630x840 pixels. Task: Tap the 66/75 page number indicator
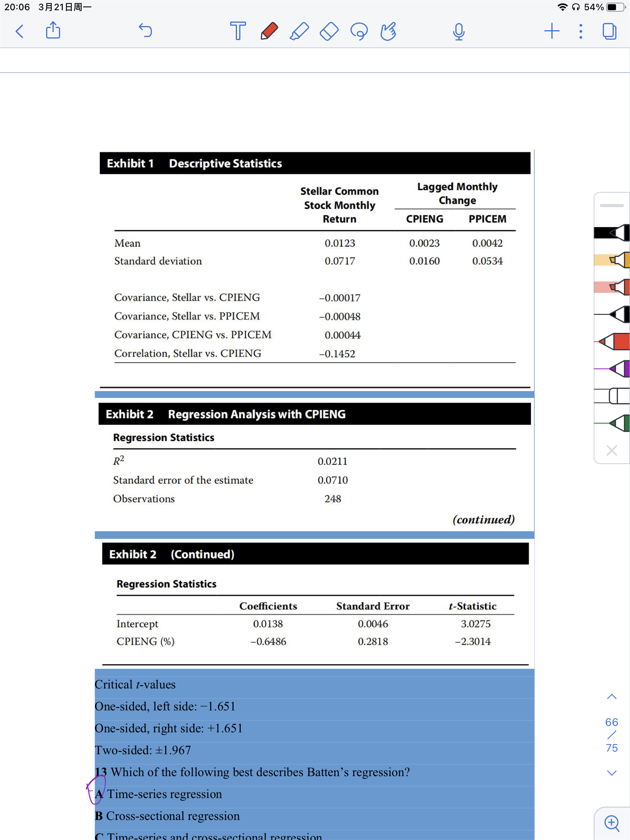point(611,735)
